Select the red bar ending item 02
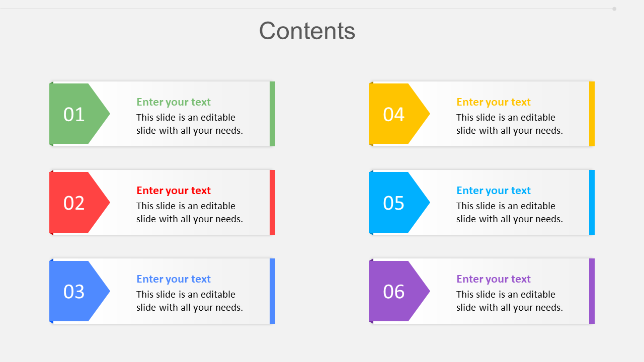Viewport: 644px width, 362px height. click(272, 203)
